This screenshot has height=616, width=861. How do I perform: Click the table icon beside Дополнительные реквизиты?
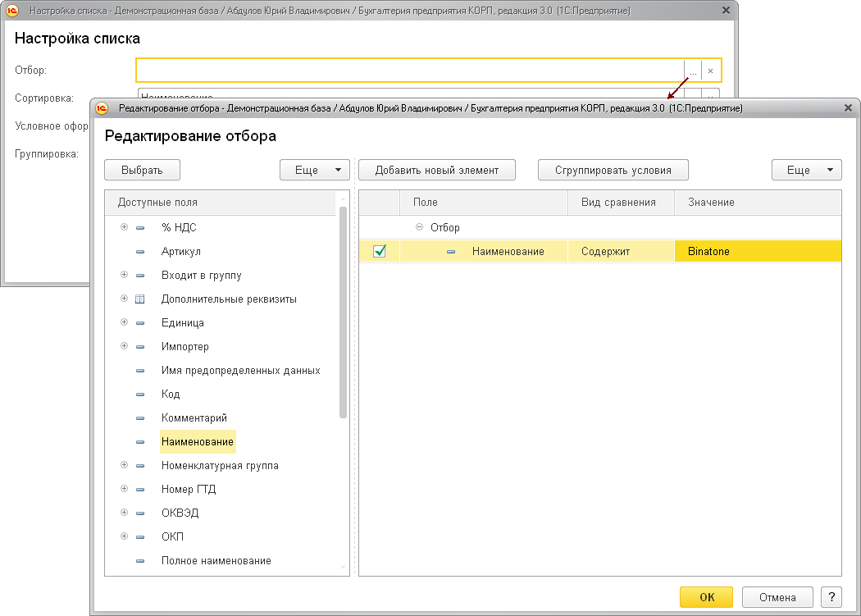click(x=140, y=299)
